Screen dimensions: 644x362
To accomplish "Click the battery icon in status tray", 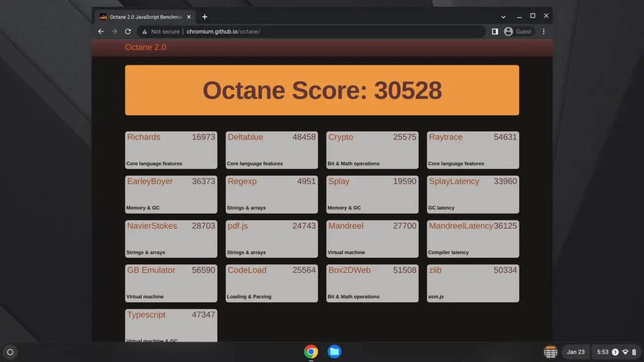I will point(634,352).
